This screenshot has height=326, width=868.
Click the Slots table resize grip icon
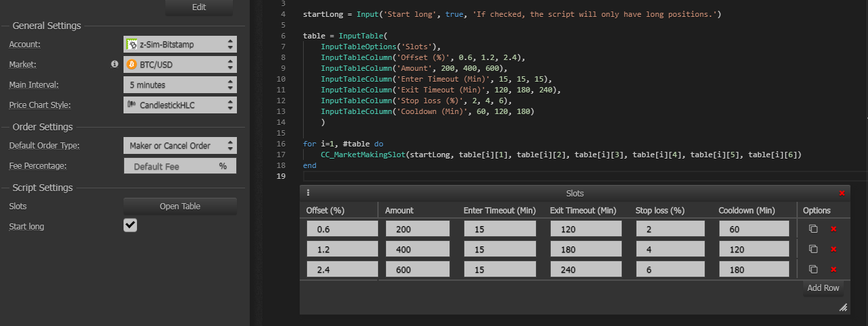[x=843, y=308]
